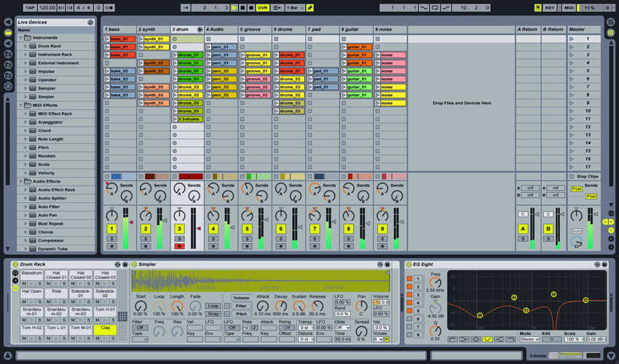The height and width of the screenshot is (364, 619).
Task: Turn on EQ Eight band 6
Action: pos(409,319)
